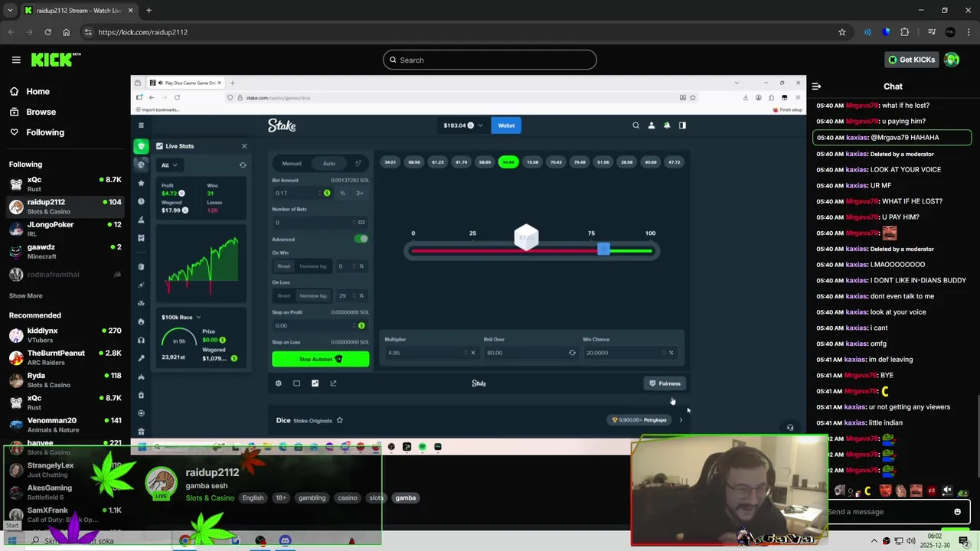Click blue dice slider handle
The width and height of the screenshot is (980, 551).
[x=603, y=249]
